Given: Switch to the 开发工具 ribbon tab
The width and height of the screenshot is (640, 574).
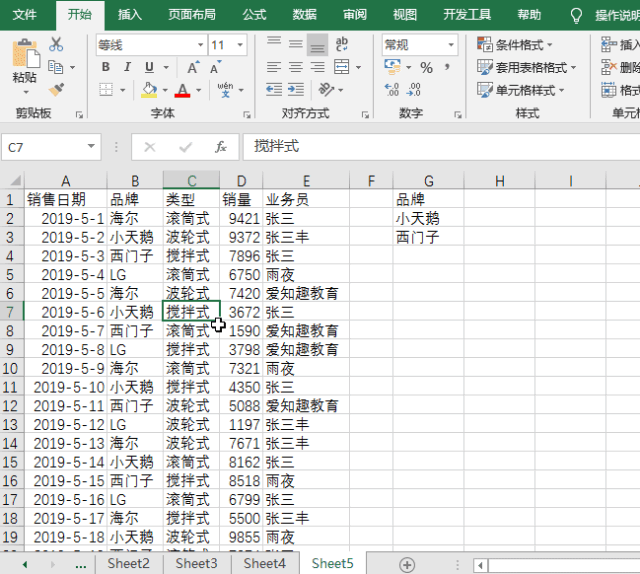Looking at the screenshot, I should (x=467, y=15).
